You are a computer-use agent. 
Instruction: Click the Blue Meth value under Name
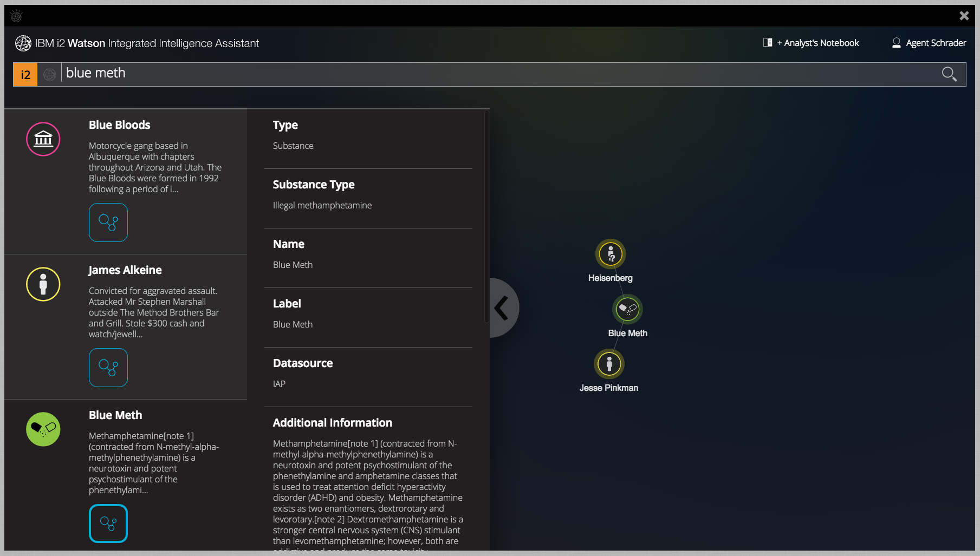293,265
